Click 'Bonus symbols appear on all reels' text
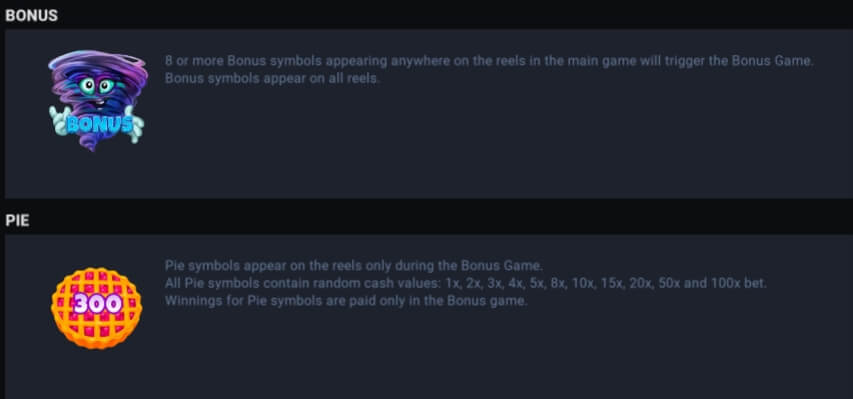853x399 pixels. [271, 78]
